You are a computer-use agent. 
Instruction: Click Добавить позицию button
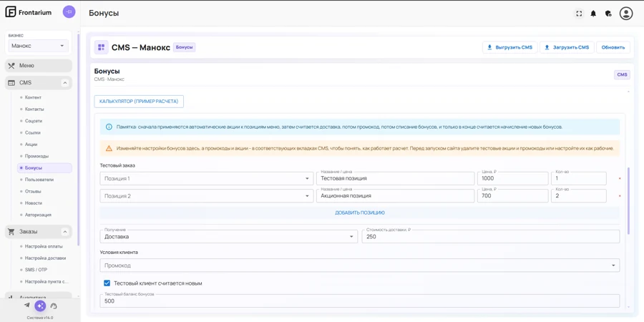click(360, 213)
